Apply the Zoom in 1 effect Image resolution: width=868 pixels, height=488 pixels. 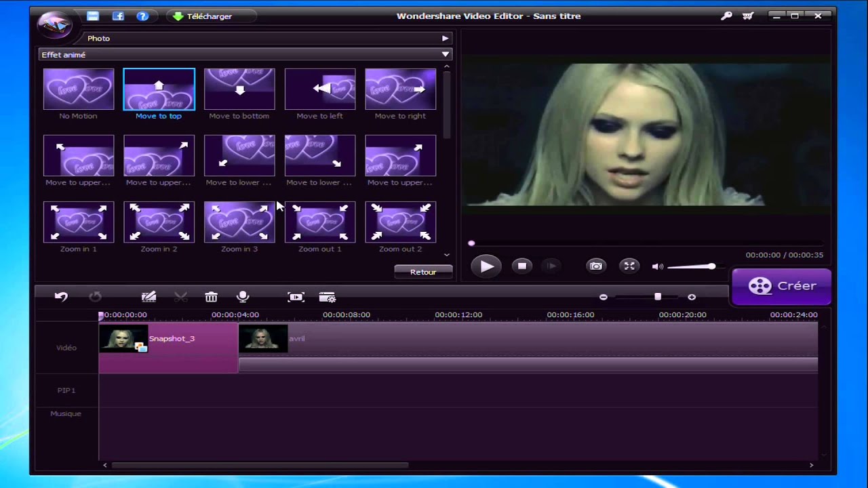(79, 222)
